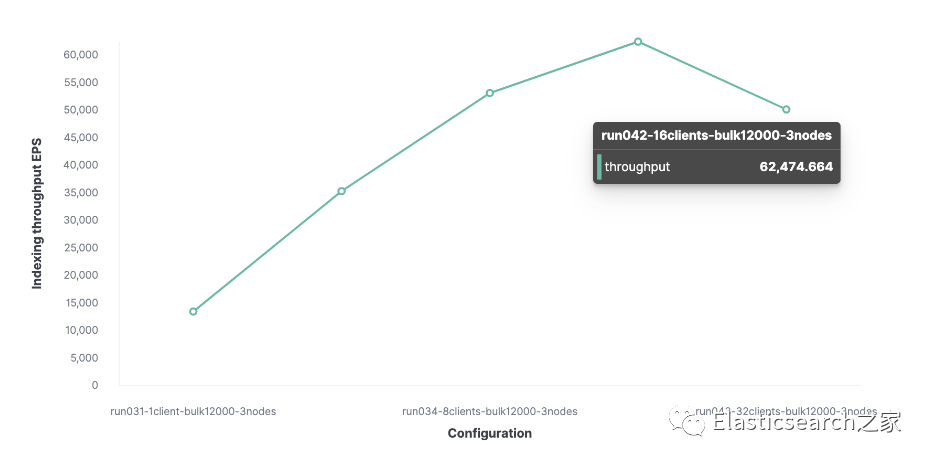The width and height of the screenshot is (932, 463).
Task: Click the run034 8-clients data point marker
Action: pos(490,93)
